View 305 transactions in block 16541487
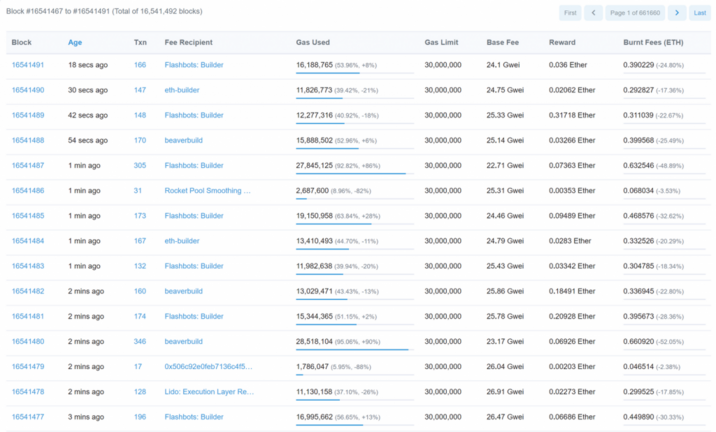This screenshot has width=716, height=432. 140,165
